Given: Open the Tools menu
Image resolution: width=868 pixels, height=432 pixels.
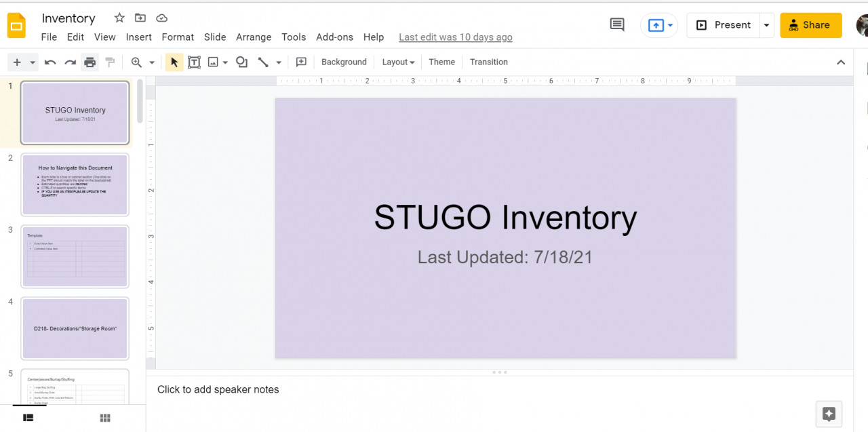Looking at the screenshot, I should coord(294,37).
